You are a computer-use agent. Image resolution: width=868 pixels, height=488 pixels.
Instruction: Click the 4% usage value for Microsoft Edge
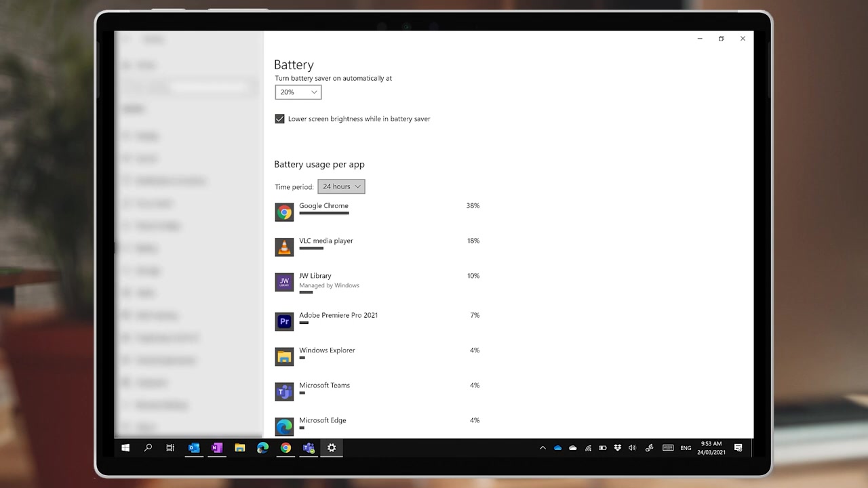click(x=475, y=420)
